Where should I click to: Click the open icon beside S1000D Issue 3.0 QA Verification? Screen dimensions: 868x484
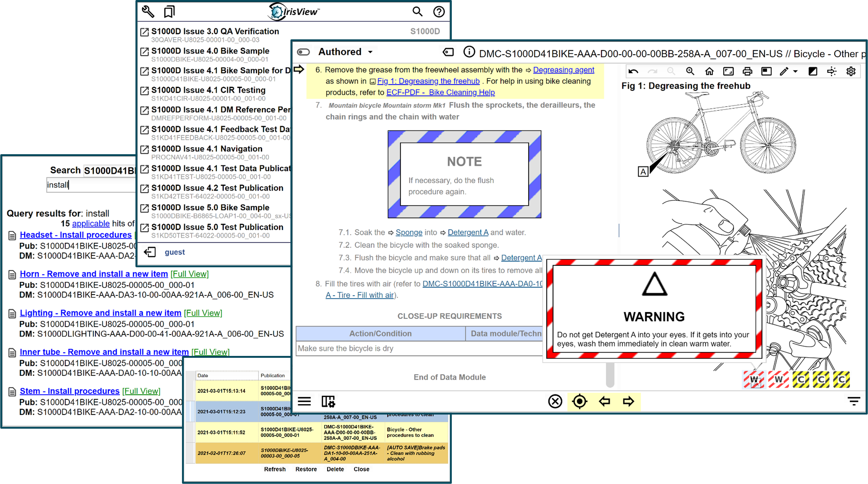click(145, 32)
